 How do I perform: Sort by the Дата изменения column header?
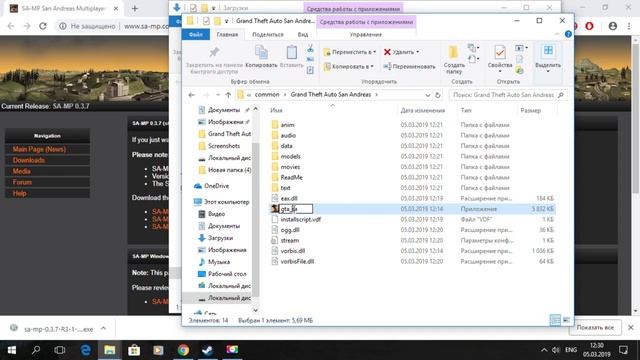tap(422, 111)
